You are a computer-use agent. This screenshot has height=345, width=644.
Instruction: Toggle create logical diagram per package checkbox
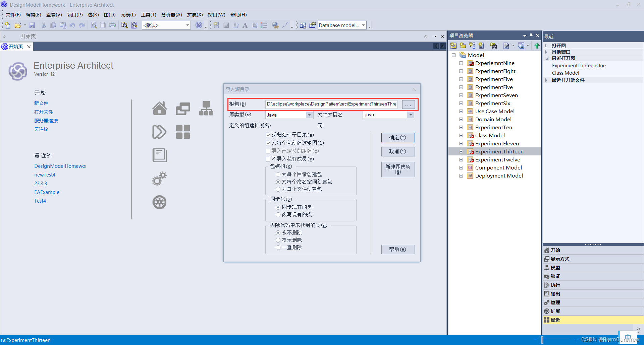coord(268,143)
